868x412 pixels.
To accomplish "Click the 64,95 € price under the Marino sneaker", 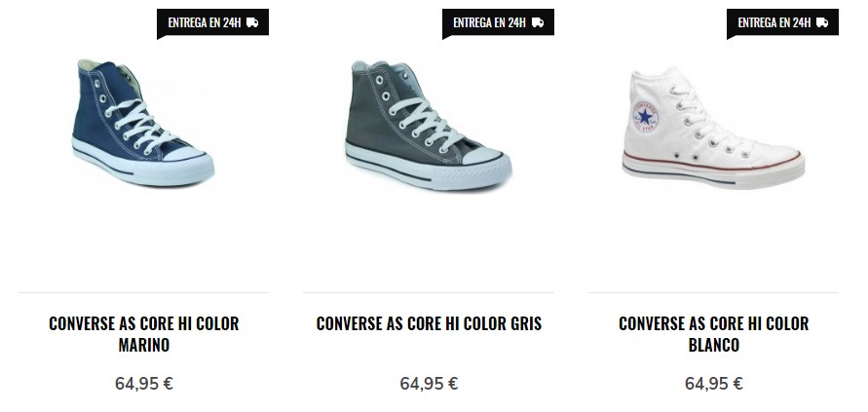I will (144, 383).
